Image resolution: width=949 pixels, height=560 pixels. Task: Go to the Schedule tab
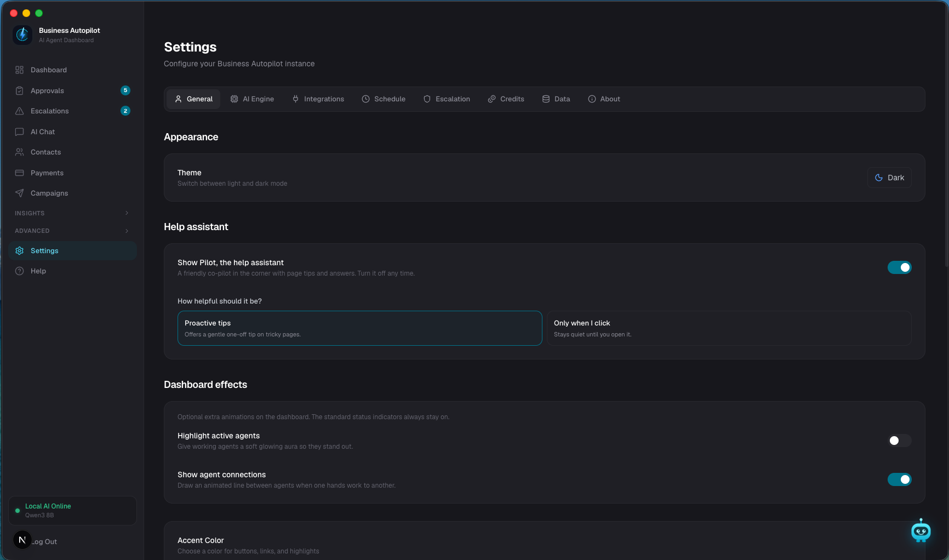point(384,99)
